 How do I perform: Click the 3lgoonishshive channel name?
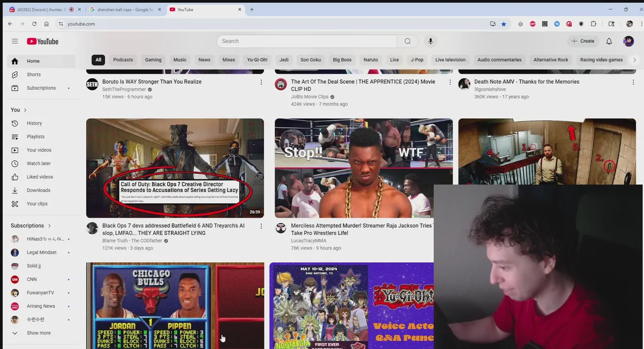click(x=490, y=90)
